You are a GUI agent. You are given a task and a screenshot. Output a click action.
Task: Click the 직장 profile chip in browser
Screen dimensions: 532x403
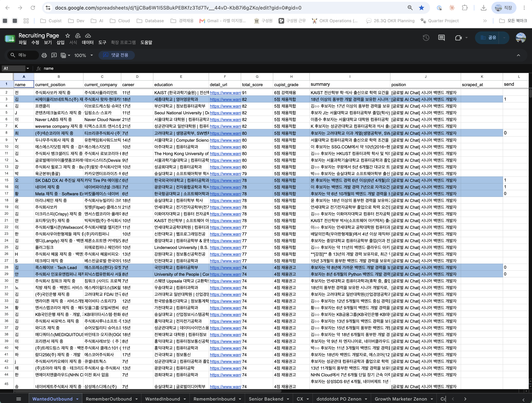[x=504, y=8]
